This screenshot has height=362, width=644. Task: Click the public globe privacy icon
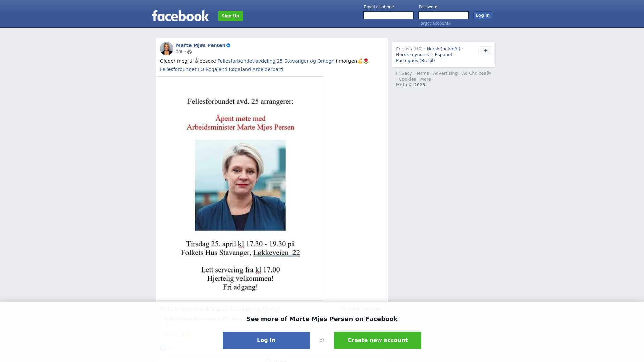(x=190, y=52)
